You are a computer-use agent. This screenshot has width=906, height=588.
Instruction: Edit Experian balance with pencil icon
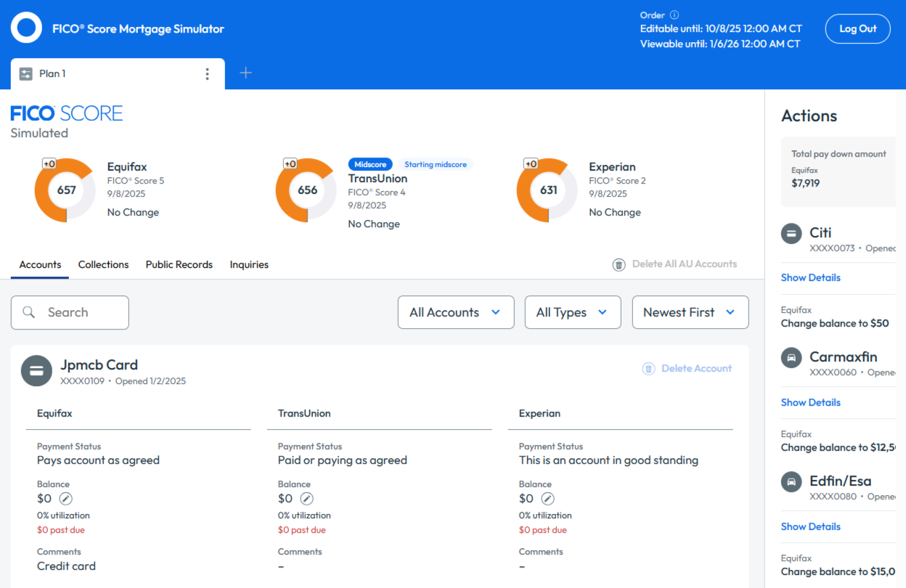click(x=548, y=499)
